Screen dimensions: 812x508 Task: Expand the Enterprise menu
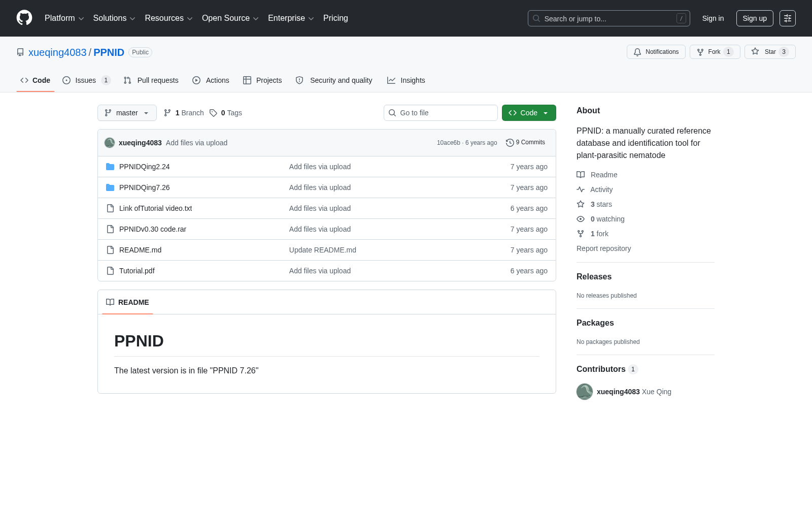tap(291, 18)
